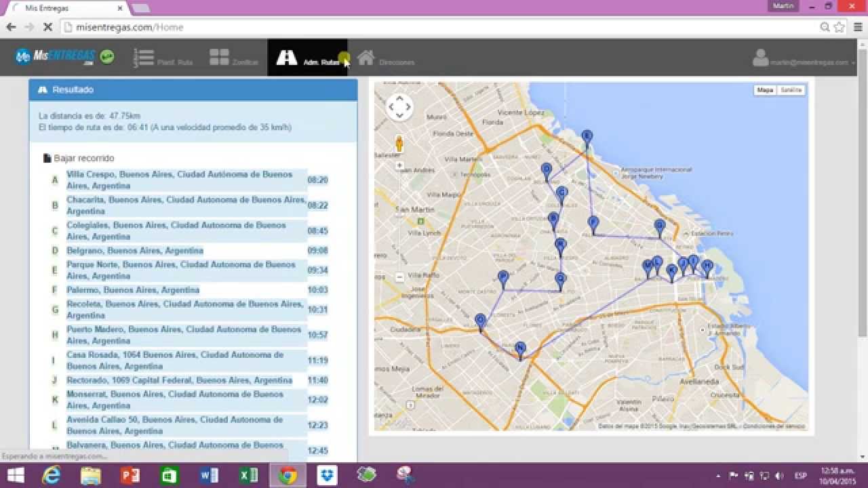Stop page loading with the X button
This screenshot has width=868, height=488.
[47, 27]
